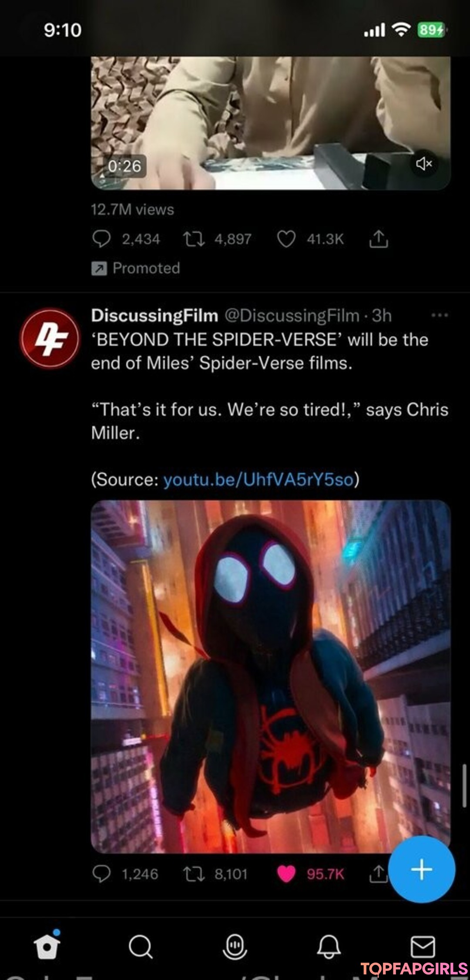The image size is (470, 980).
Task: Like the promoted video tweet
Action: [286, 239]
